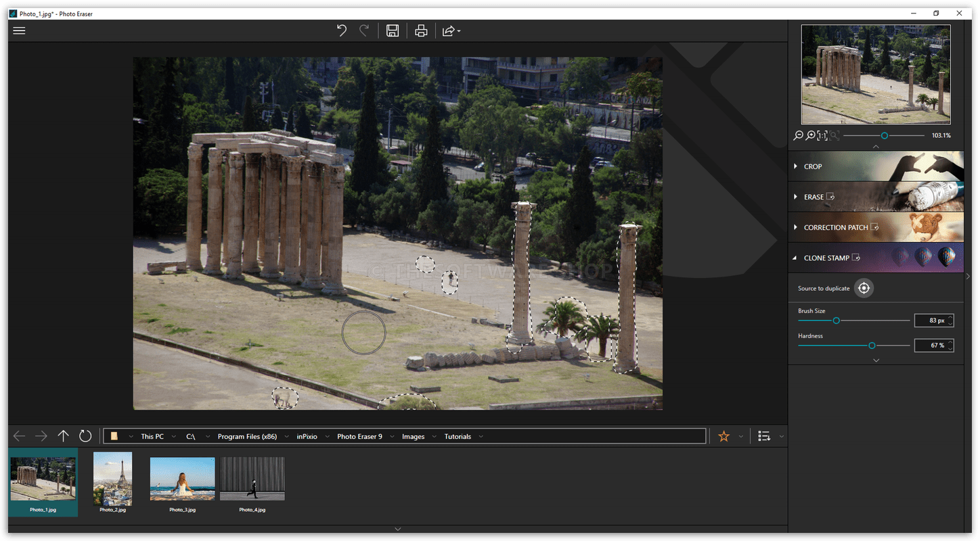Screen dimensions: 980x541
Task: Click the Source to duplicate target icon
Action: (x=864, y=288)
